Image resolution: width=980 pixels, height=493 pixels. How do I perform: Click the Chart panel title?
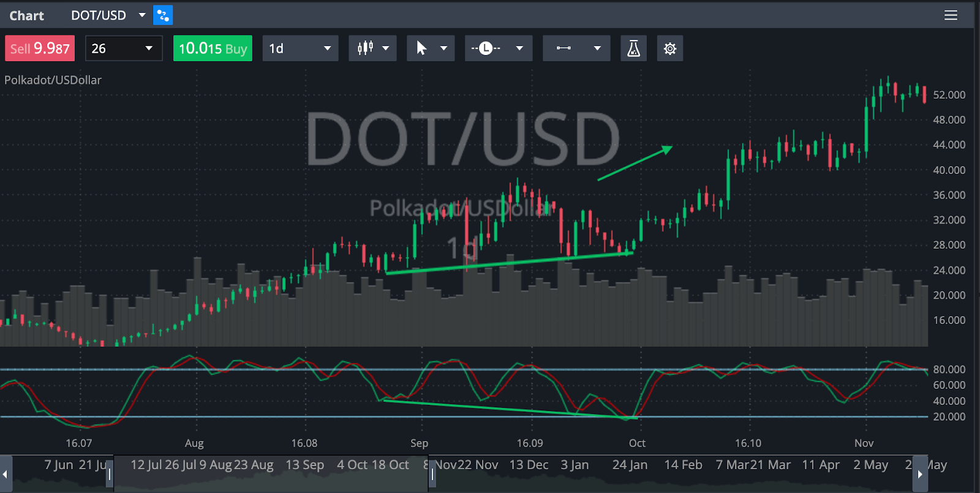pos(26,16)
